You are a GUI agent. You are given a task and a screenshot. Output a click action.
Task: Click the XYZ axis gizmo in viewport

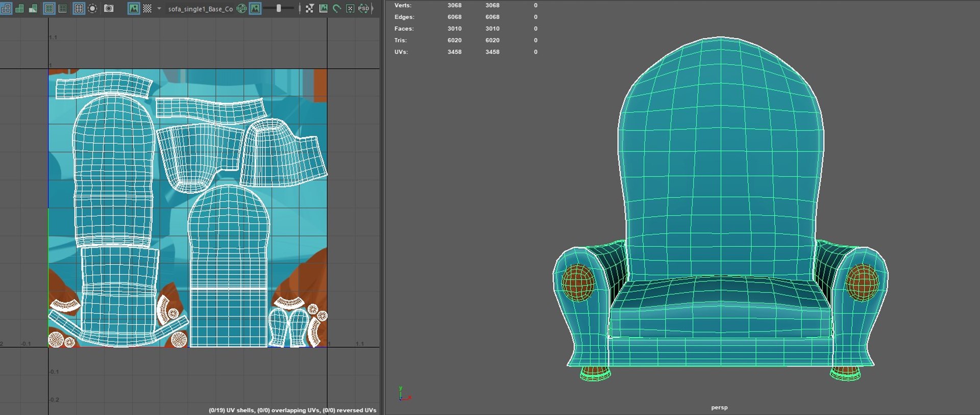tap(405, 394)
